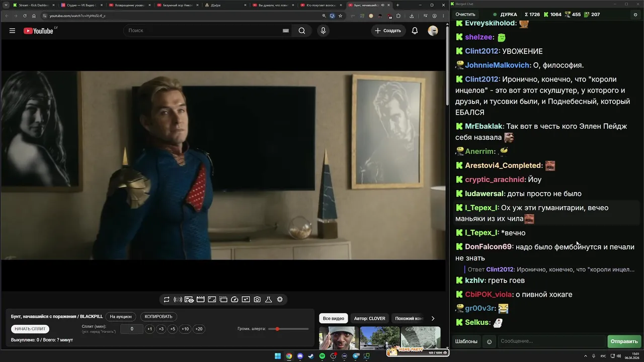Open Chrome downloads icon
The height and width of the screenshot is (362, 644).
coord(412,16)
